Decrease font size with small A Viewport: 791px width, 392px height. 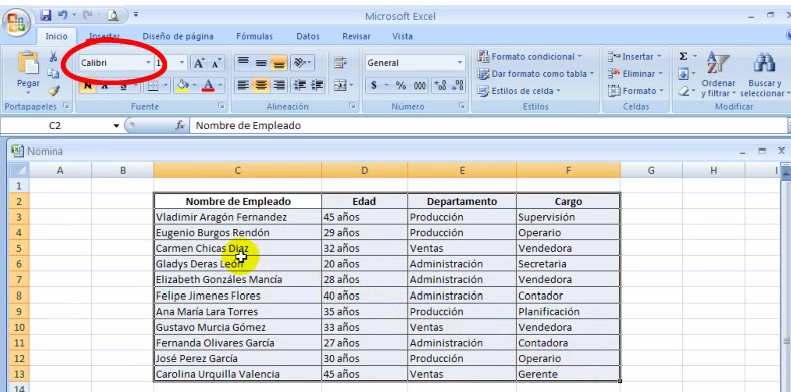[216, 63]
